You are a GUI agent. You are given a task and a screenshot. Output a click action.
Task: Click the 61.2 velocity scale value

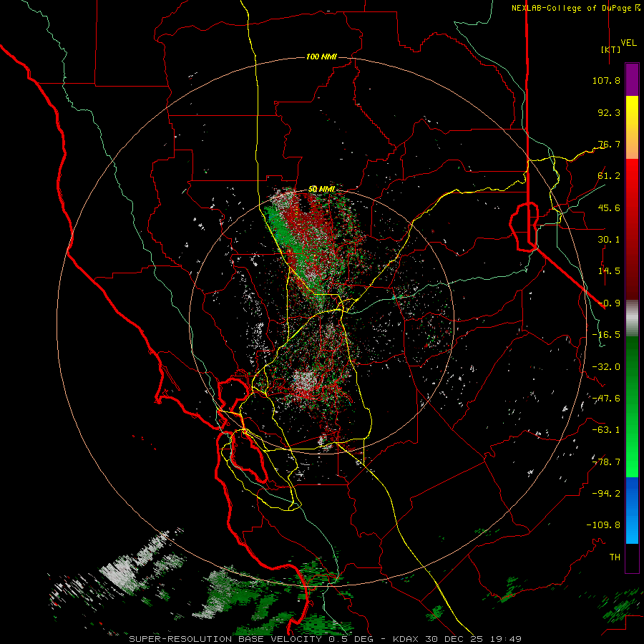click(609, 176)
